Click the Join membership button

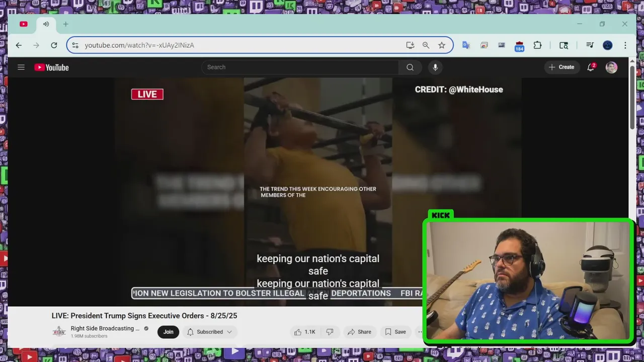168,332
